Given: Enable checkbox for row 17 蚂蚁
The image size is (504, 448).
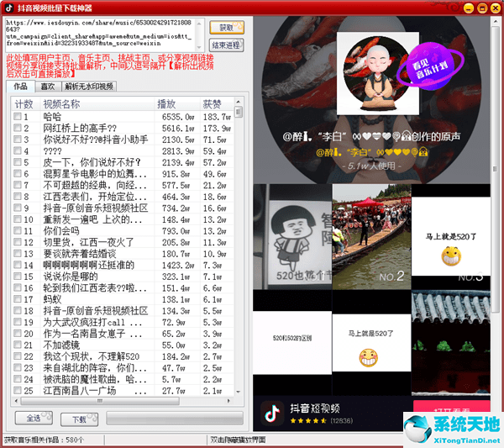Looking at the screenshot, I should tap(18, 299).
